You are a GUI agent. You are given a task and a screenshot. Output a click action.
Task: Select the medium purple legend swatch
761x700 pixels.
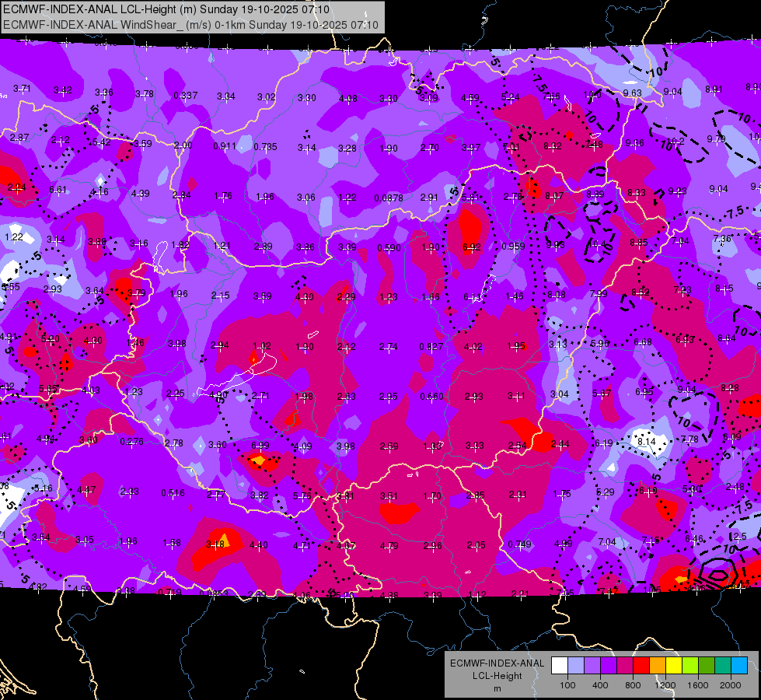592,666
